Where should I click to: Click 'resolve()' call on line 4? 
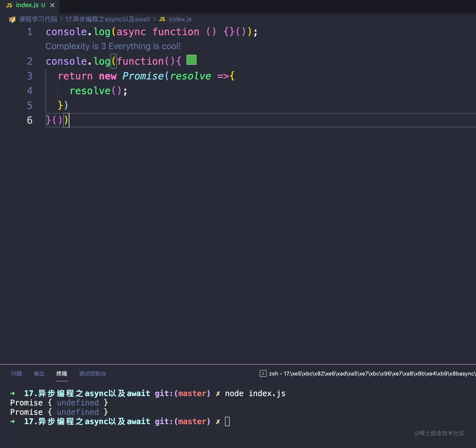(95, 91)
